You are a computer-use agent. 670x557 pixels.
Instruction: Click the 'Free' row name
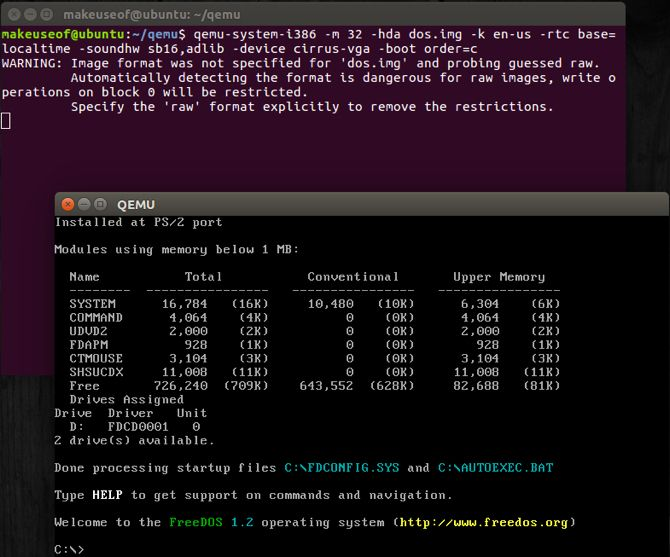pyautogui.click(x=85, y=386)
